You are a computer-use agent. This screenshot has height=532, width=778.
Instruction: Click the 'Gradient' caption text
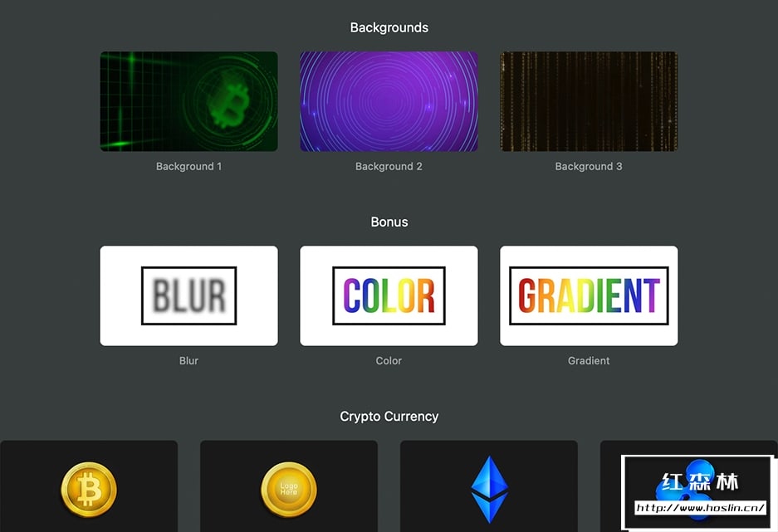click(589, 361)
